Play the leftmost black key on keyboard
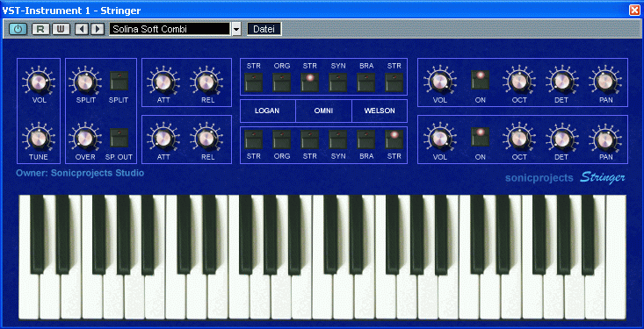 (x=37, y=234)
